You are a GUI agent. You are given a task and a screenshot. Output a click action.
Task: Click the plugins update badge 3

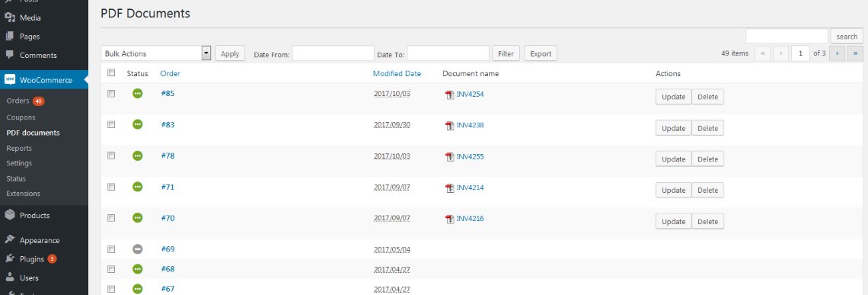52,259
